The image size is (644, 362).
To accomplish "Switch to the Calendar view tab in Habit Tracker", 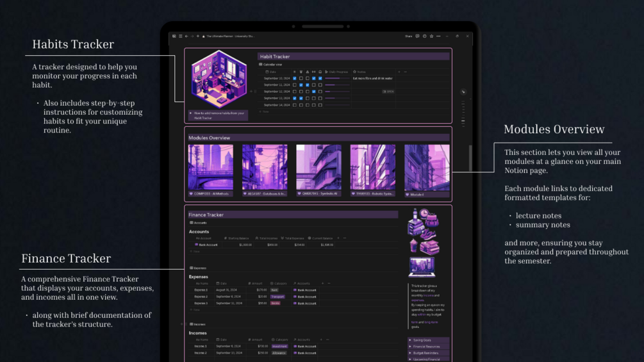I will [x=270, y=65].
